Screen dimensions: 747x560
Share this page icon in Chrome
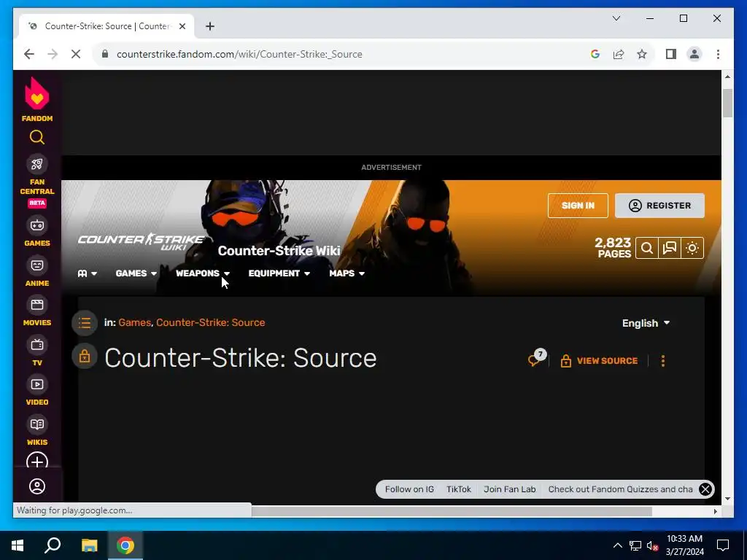coord(619,54)
